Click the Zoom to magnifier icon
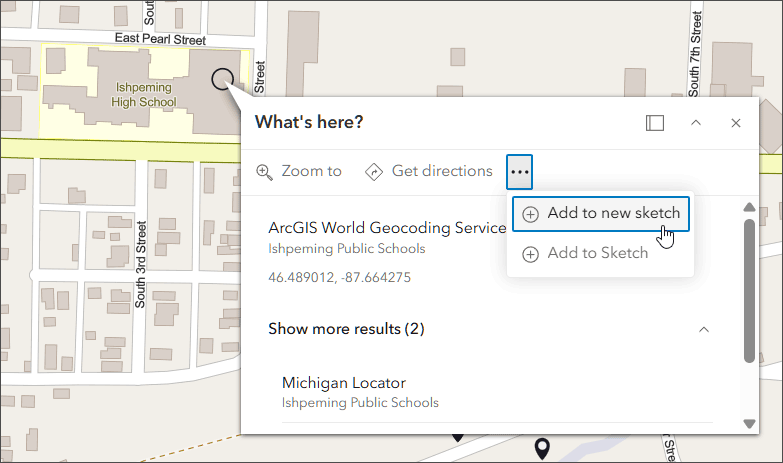Screen dimensions: 783x463 tap(265, 172)
